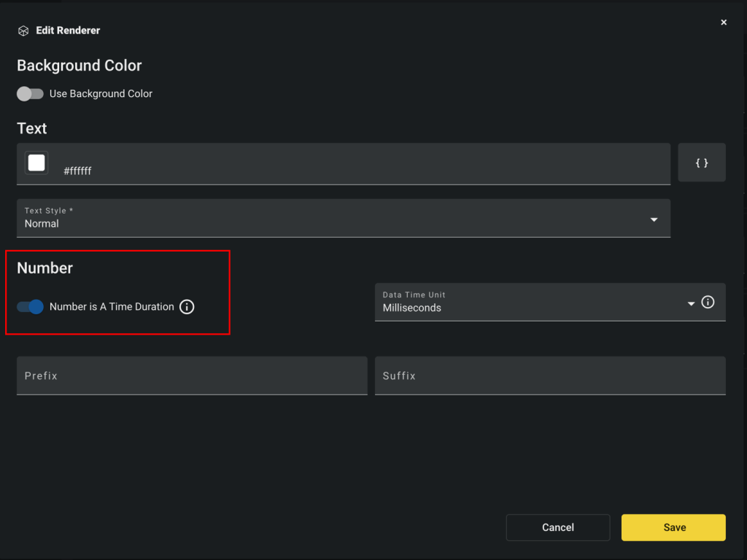Click the curly braces expression button
This screenshot has width=747, height=560.
(701, 163)
